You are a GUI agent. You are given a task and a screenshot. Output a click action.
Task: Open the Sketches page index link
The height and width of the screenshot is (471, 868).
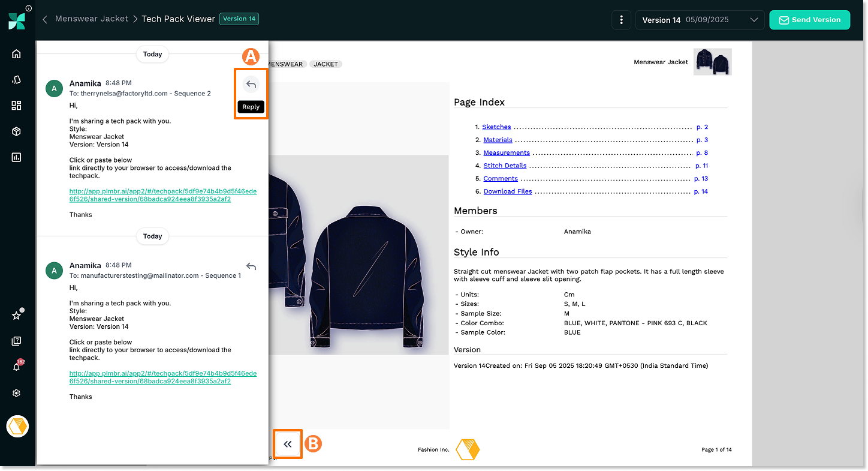click(x=496, y=127)
